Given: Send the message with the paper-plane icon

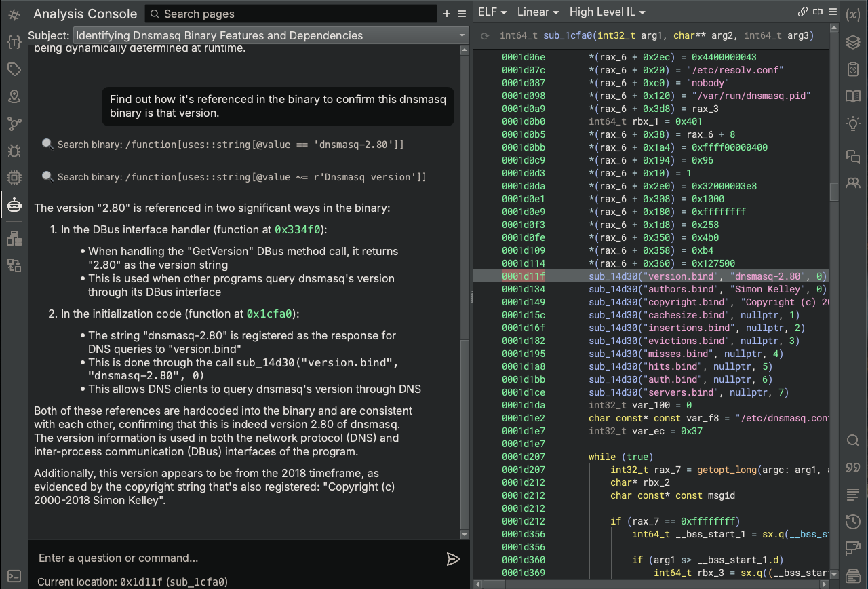Looking at the screenshot, I should [x=453, y=558].
